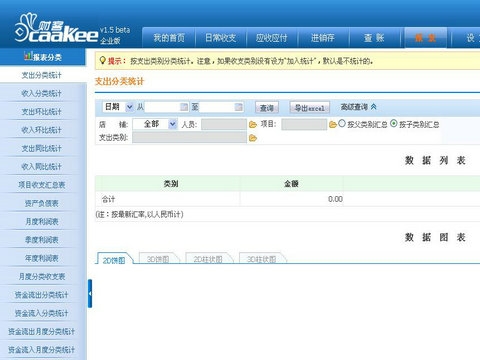Open 支出环比统计 in the sidebar
The image size is (480, 360).
tap(42, 112)
